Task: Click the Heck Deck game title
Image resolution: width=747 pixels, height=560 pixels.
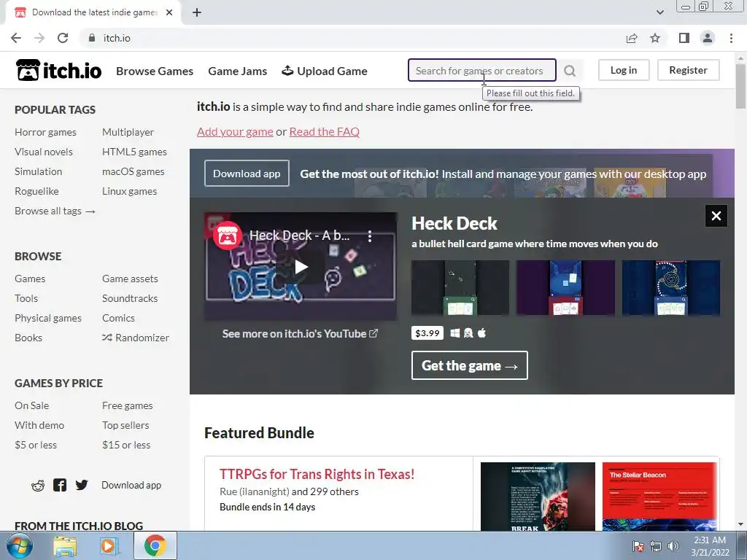Action: (x=454, y=223)
